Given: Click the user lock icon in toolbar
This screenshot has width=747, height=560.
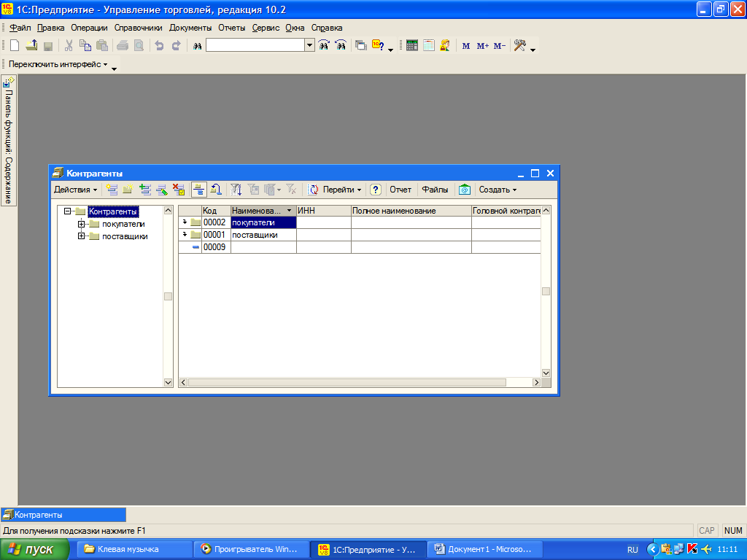Looking at the screenshot, I should pyautogui.click(x=445, y=46).
